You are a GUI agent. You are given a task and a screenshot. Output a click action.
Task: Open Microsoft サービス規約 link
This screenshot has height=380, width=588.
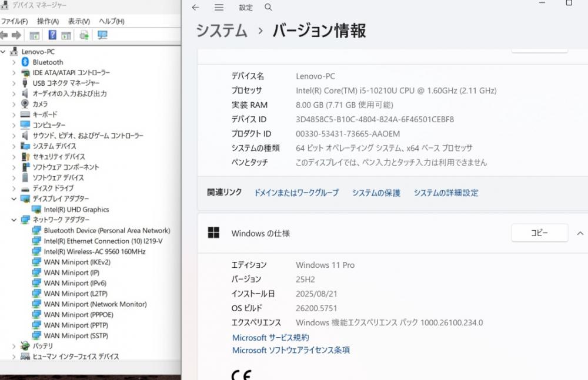point(270,338)
